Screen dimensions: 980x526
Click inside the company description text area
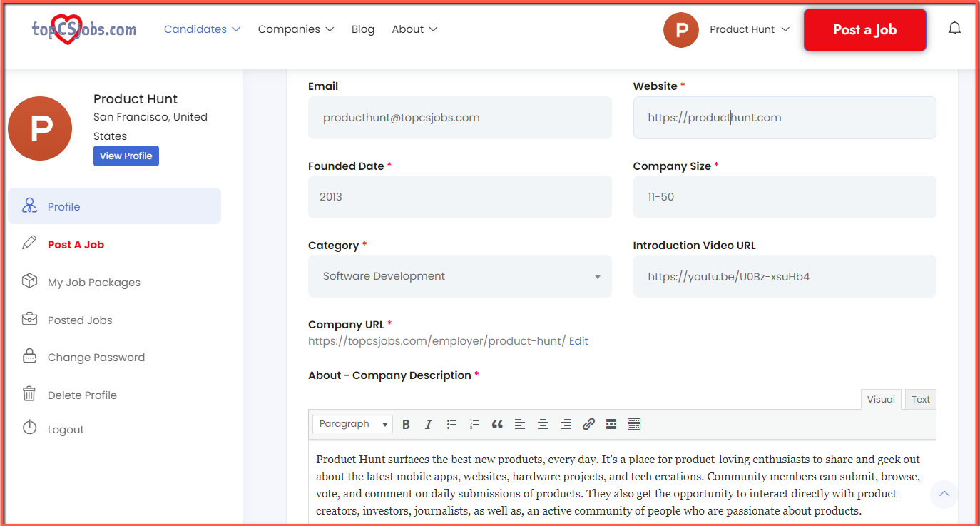622,483
